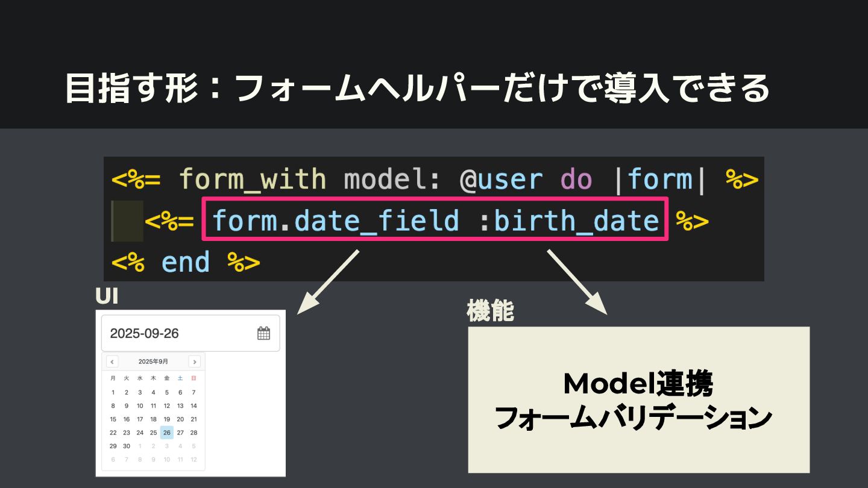Select the highlighted day 26
This screenshot has height=488, width=868.
coord(167,433)
